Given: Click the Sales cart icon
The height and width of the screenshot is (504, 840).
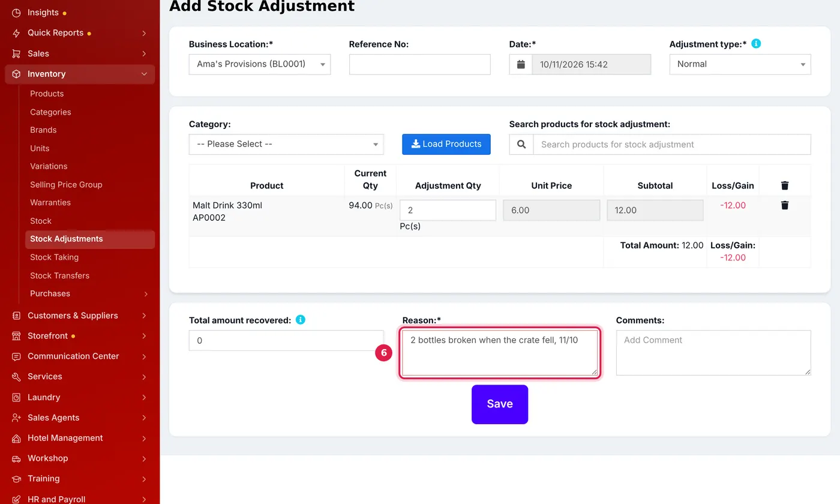Looking at the screenshot, I should [16, 53].
